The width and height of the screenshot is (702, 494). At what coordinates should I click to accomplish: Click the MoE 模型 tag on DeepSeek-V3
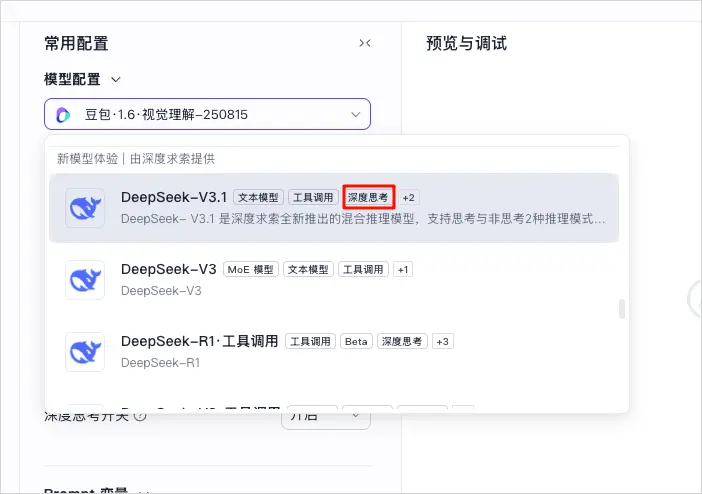coord(251,270)
